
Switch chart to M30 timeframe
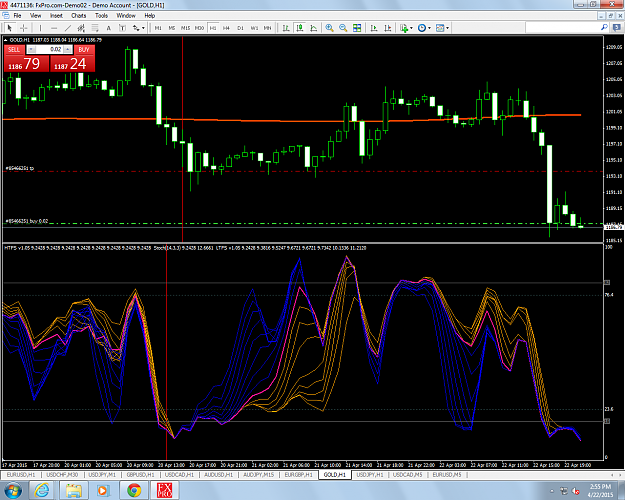click(199, 28)
